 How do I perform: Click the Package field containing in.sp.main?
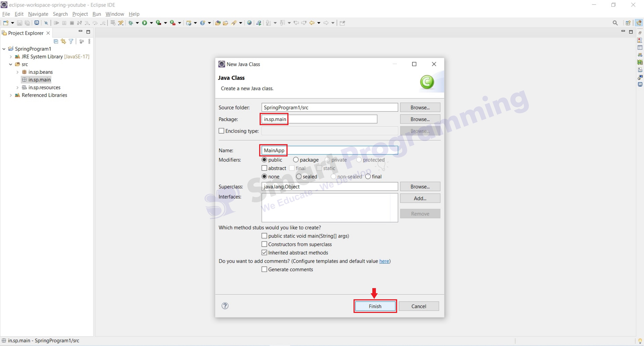pyautogui.click(x=319, y=119)
